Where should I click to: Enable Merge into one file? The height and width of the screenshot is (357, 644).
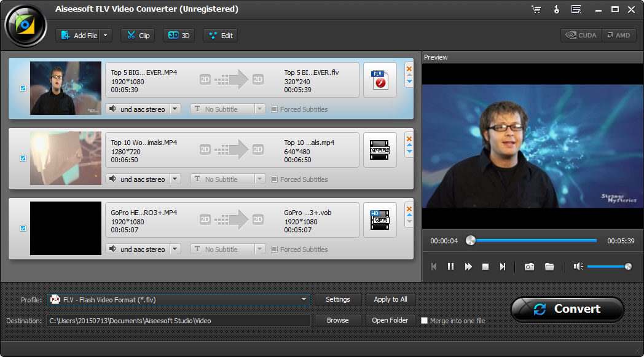pos(424,320)
